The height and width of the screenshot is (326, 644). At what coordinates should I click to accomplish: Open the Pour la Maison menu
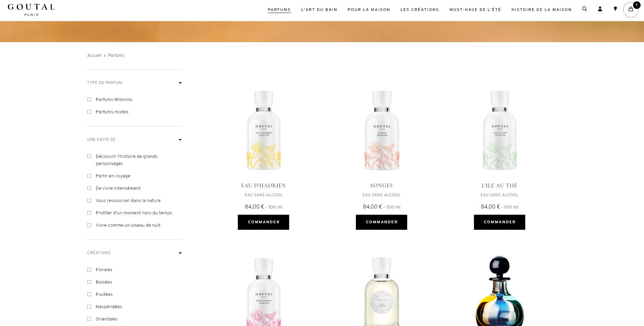coord(369,10)
